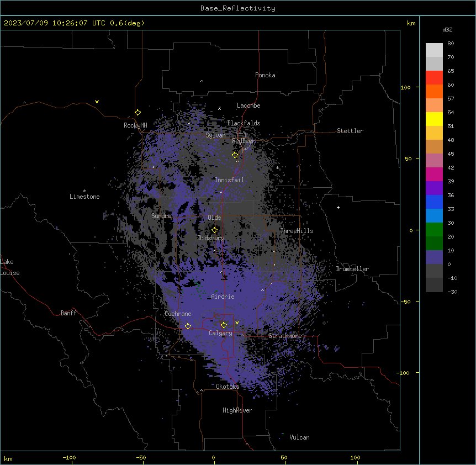Click the Okotoks label

[x=228, y=387]
